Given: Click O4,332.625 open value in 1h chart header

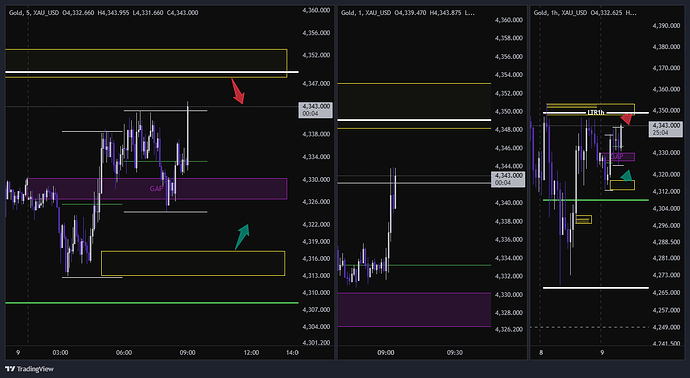Looking at the screenshot, I should pos(606,13).
